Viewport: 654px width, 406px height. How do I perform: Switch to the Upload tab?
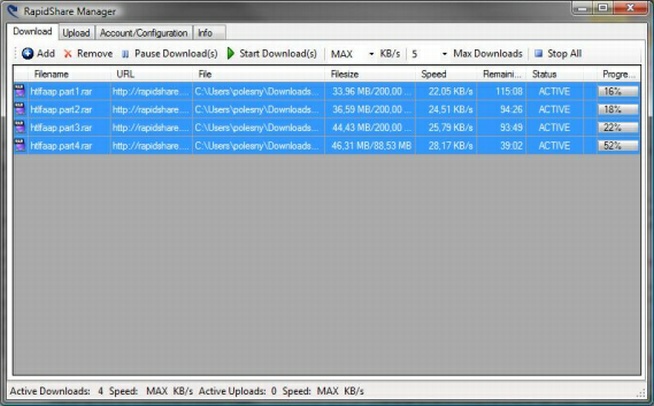coord(76,33)
